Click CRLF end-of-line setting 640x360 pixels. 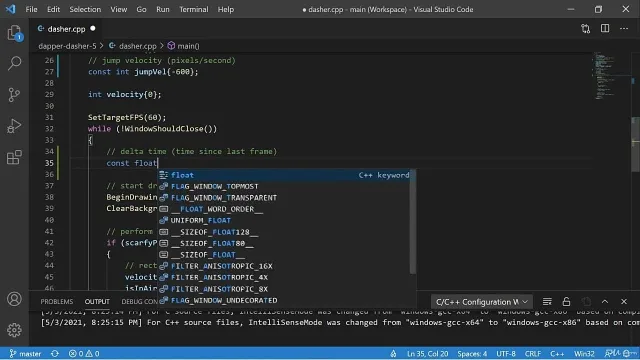(533, 353)
